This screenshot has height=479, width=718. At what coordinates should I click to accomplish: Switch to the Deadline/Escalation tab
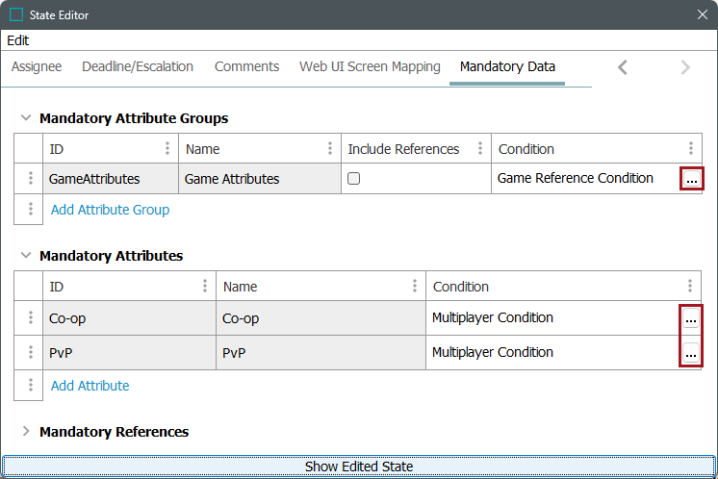(137, 66)
